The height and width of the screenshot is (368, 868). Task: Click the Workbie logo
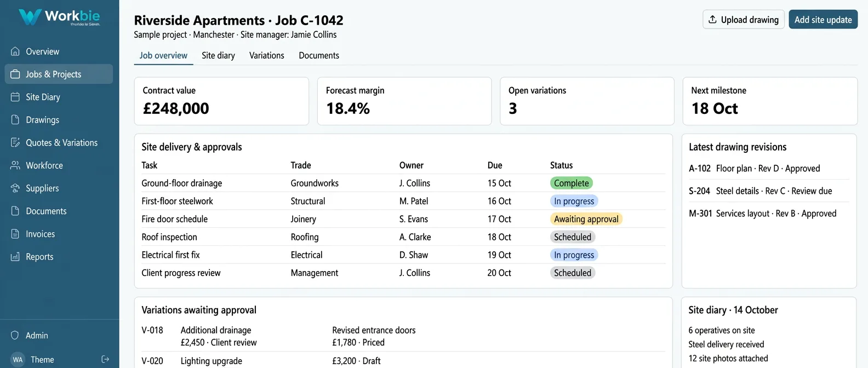click(x=59, y=16)
